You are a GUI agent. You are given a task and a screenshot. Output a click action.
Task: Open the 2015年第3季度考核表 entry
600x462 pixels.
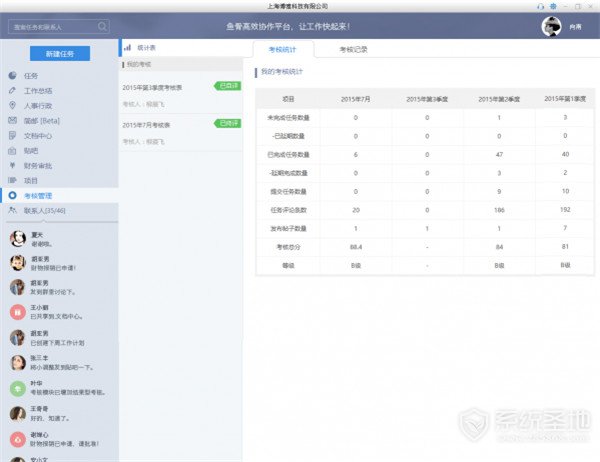pos(181,95)
